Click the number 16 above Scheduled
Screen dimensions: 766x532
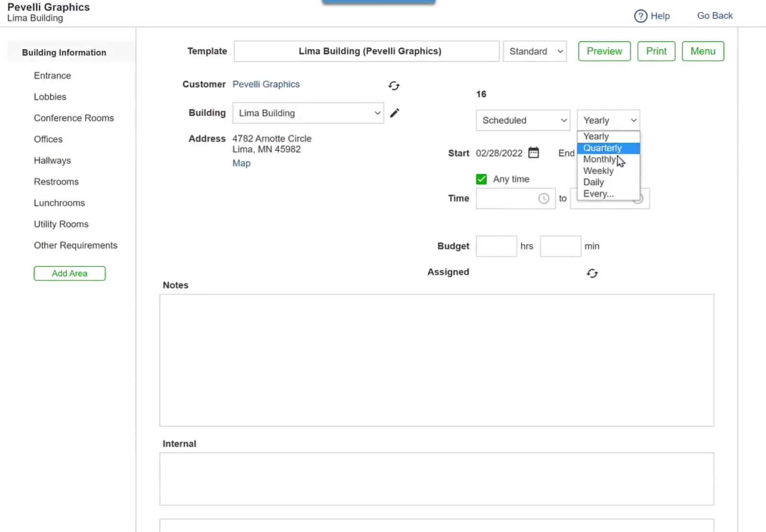point(481,94)
